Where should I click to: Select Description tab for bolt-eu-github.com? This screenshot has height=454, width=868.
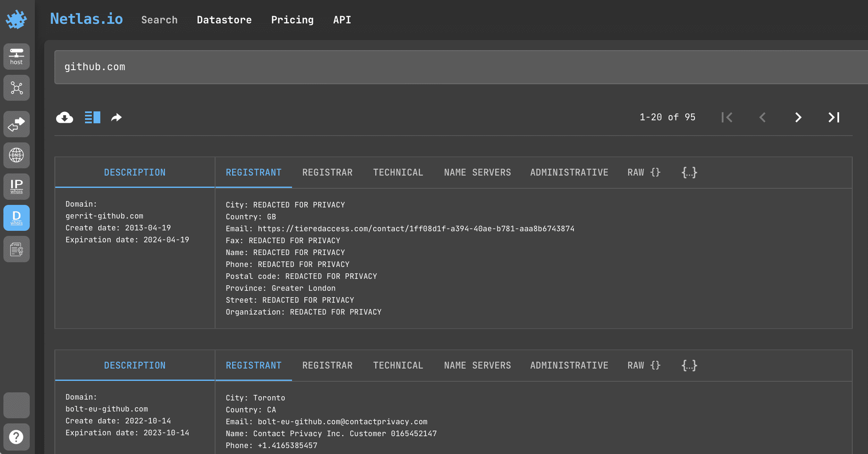tap(135, 366)
